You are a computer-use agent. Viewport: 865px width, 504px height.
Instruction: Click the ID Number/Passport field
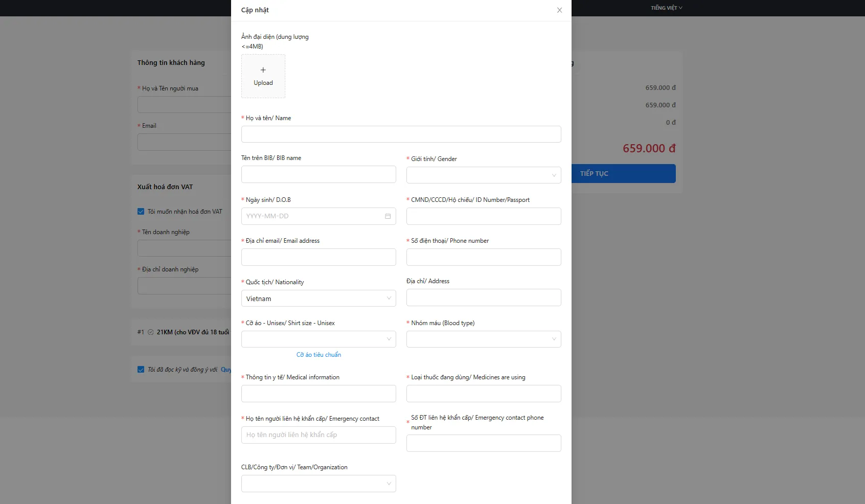483,216
